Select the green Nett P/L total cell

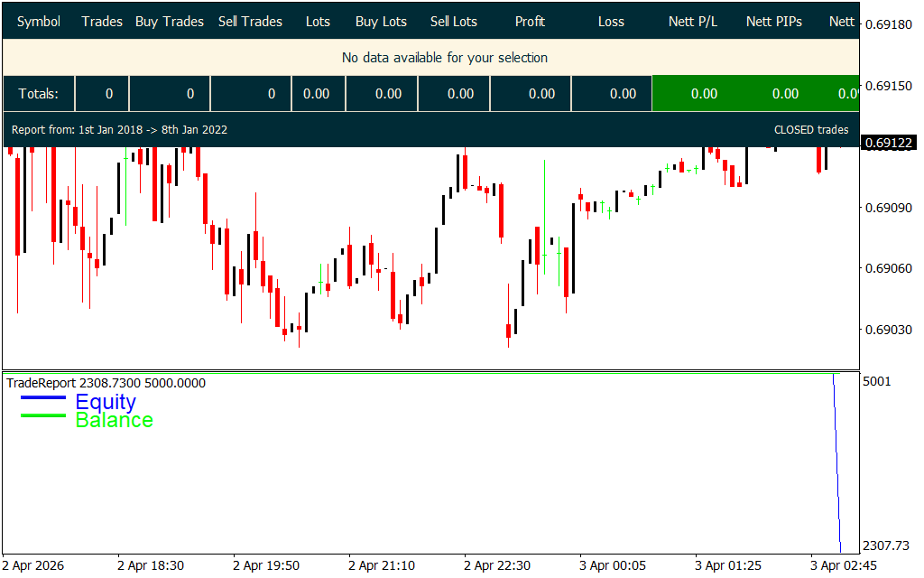click(x=704, y=94)
